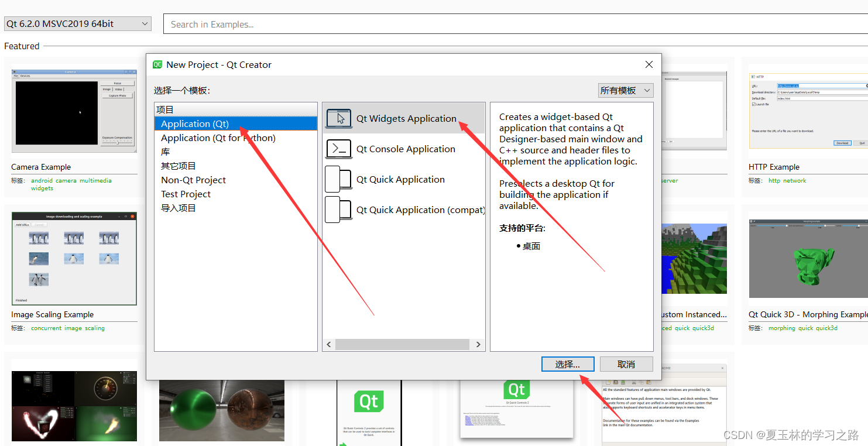Screen dimensions: 868x446
Task: Click the Camera Example title text
Action: point(41,167)
